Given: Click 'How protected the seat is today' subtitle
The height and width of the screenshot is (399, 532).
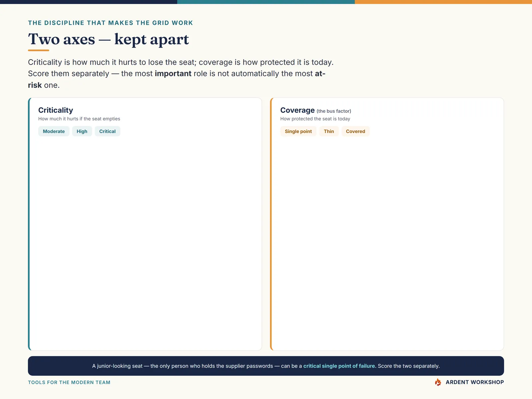Looking at the screenshot, I should [315, 119].
